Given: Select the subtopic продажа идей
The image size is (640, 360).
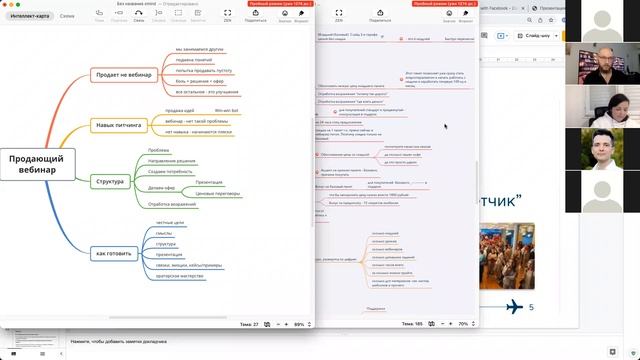Looking at the screenshot, I should click(x=180, y=111).
